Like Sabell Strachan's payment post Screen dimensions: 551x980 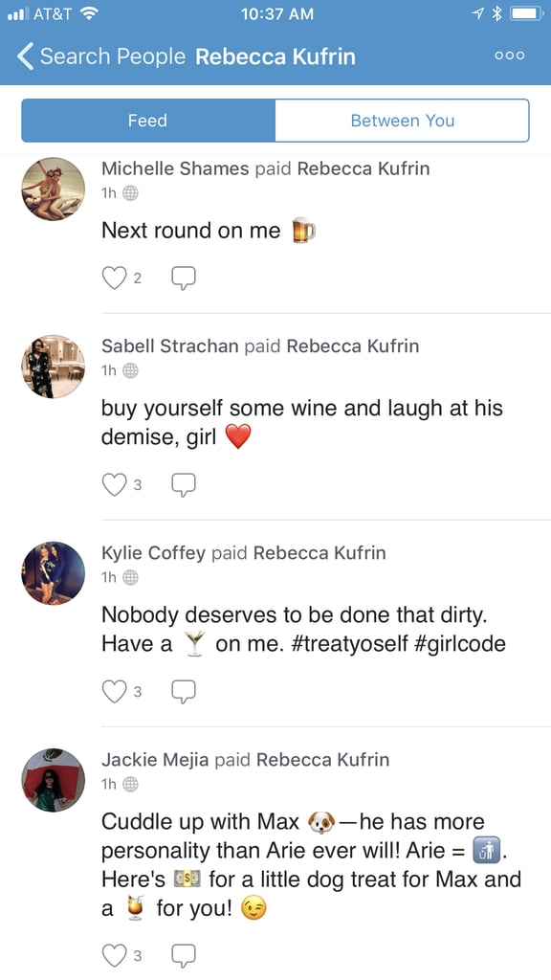pyautogui.click(x=115, y=484)
